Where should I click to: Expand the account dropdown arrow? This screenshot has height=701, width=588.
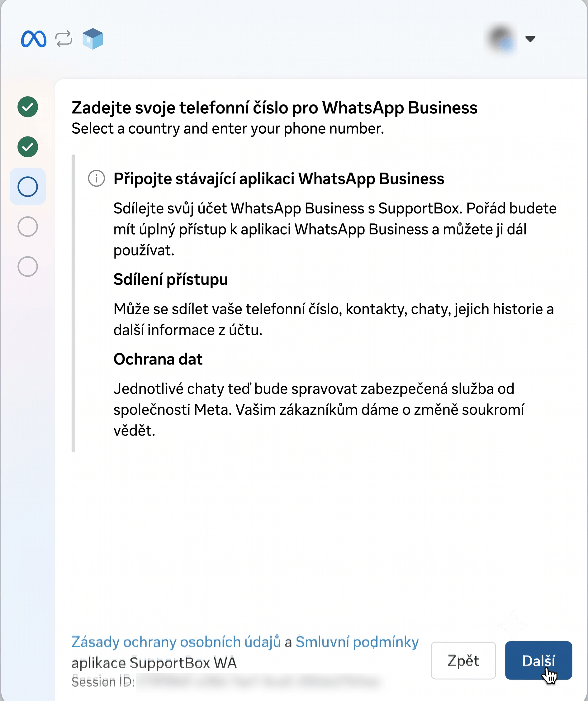(530, 39)
